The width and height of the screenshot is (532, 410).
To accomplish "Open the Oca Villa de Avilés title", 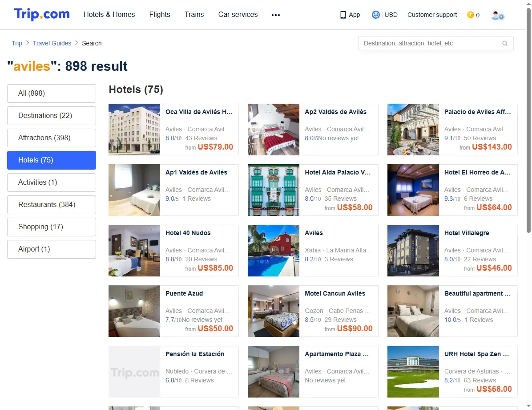I will click(199, 112).
